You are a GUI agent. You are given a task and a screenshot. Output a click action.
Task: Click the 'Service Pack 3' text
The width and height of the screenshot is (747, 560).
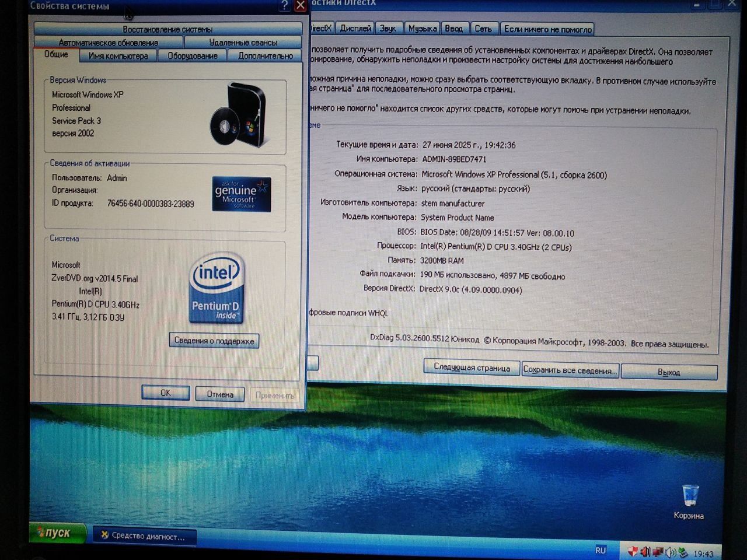76,121
